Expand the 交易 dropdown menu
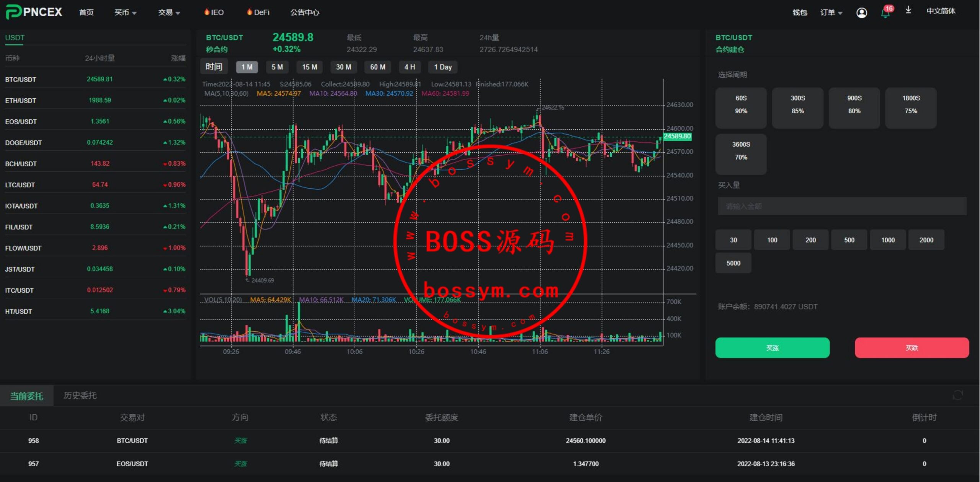This screenshot has width=980, height=482. (x=169, y=12)
